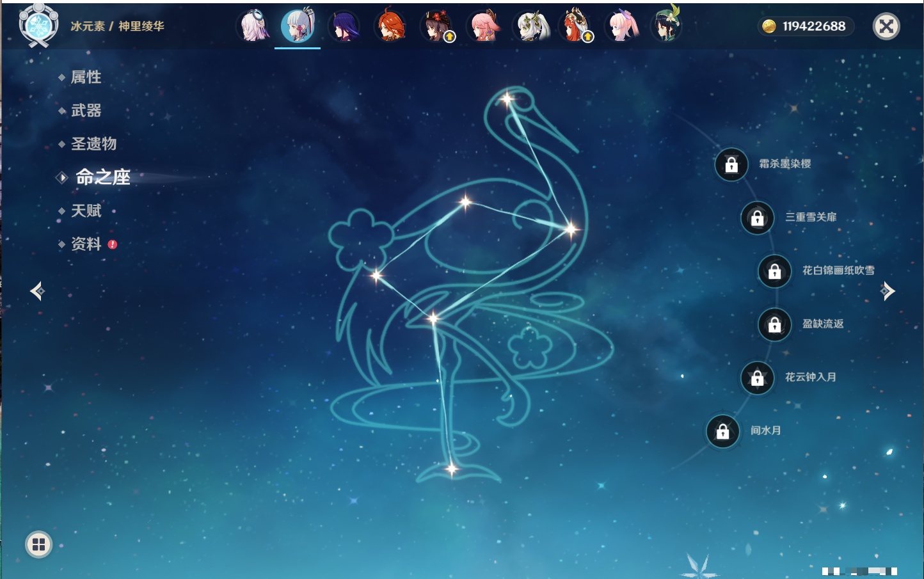Click the lock icon for 盈缺流返
This screenshot has height=579, width=924.
pos(775,325)
